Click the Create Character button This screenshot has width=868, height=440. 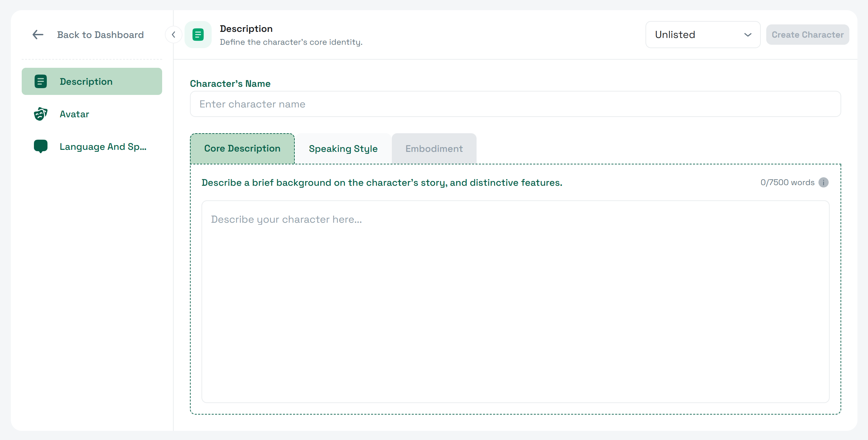tap(807, 35)
